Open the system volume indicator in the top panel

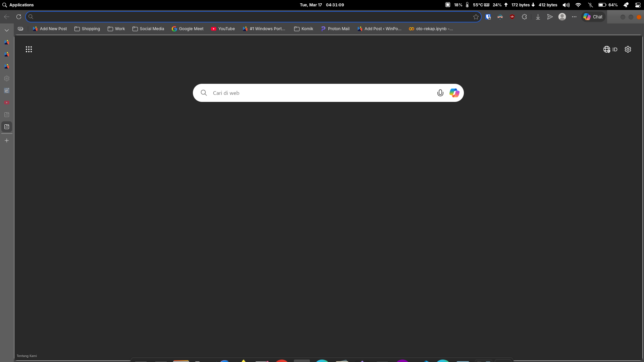566,5
